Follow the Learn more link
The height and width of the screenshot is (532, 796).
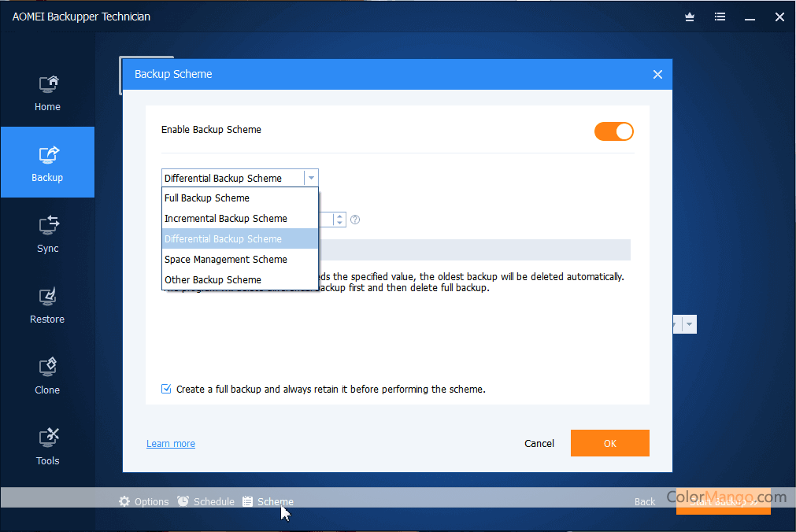(x=171, y=444)
